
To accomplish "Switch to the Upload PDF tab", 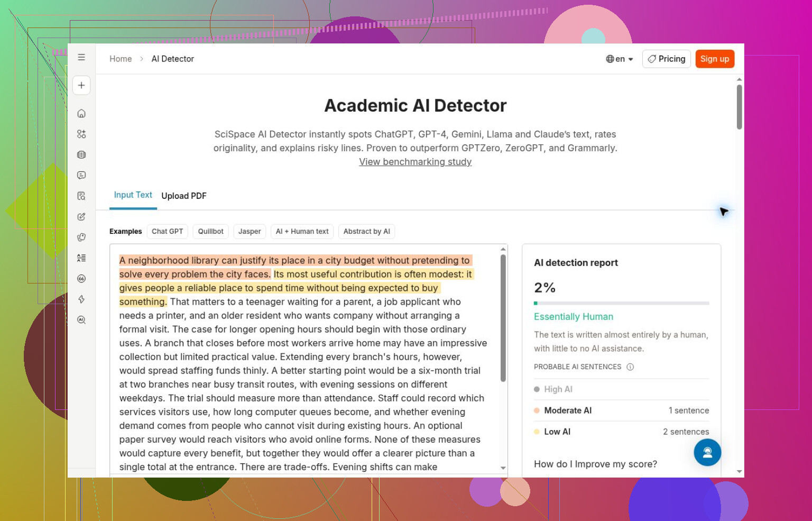I will pos(184,196).
